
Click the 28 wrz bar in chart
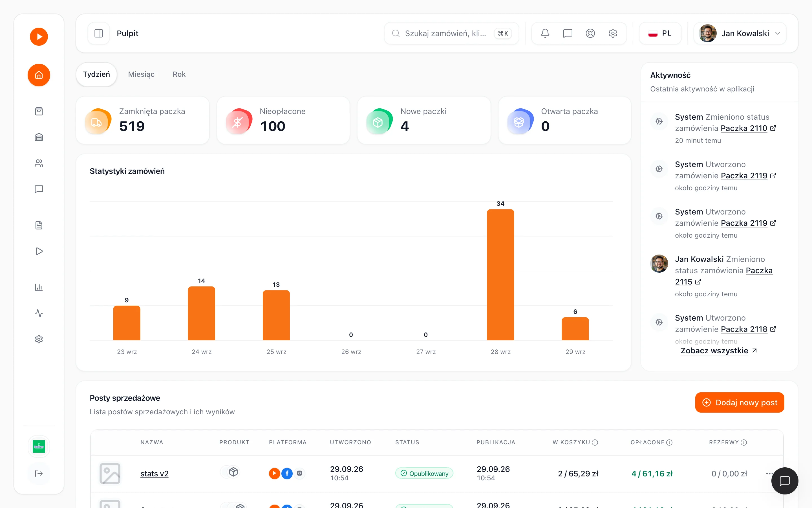point(500,275)
